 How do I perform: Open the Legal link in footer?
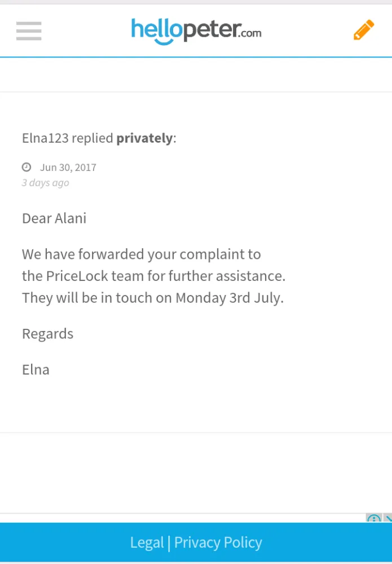pos(147,543)
